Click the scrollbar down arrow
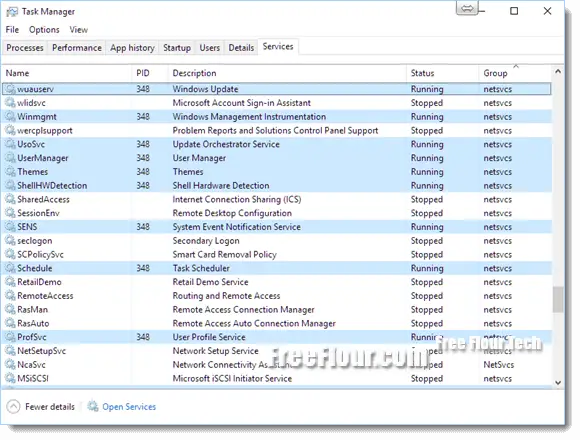The height and width of the screenshot is (440, 580). coord(558,383)
